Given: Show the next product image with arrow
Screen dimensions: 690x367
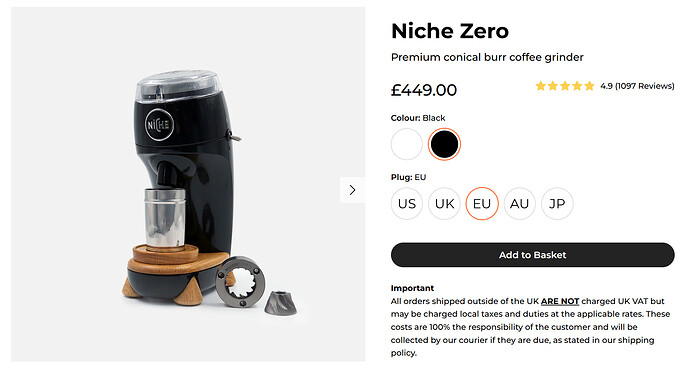Looking at the screenshot, I should (x=352, y=190).
